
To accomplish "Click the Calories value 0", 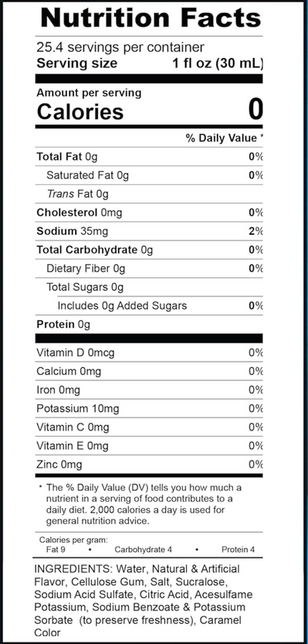I will (255, 110).
